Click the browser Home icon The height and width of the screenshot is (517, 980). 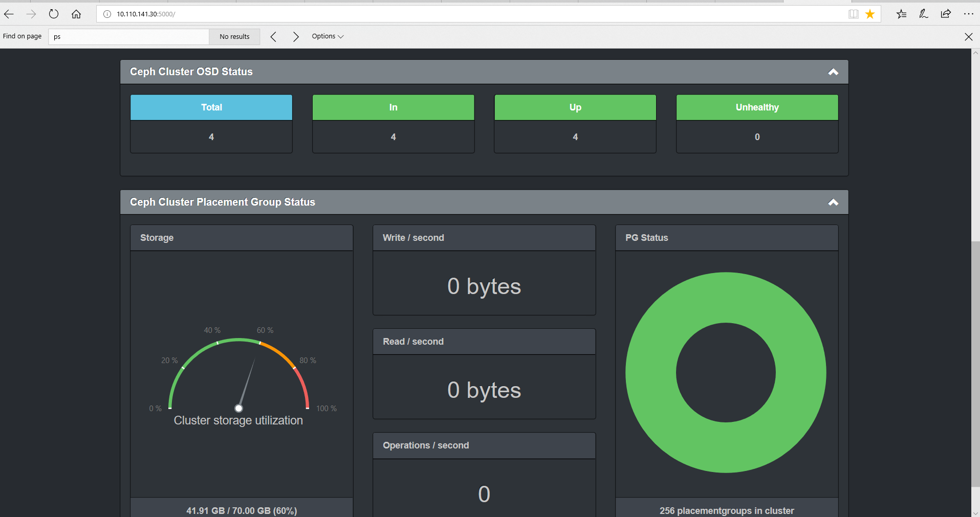tap(76, 14)
